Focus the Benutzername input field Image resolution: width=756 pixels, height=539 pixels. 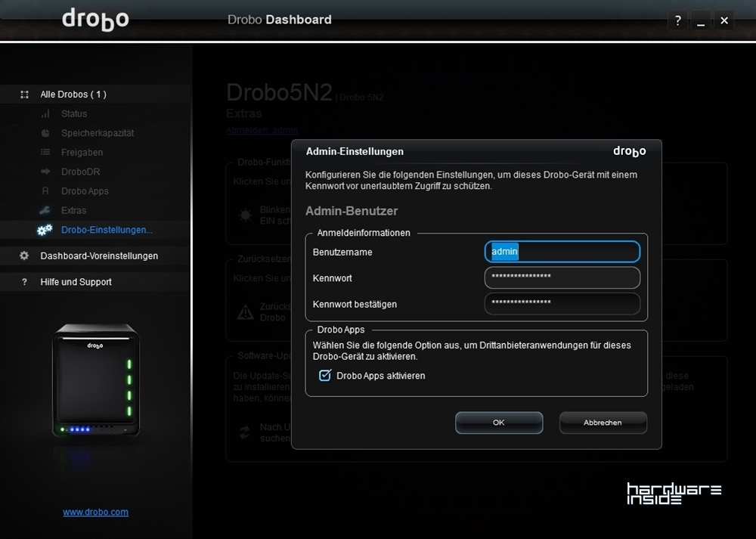point(562,252)
